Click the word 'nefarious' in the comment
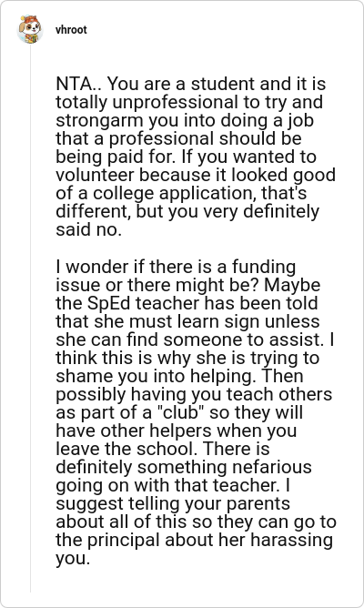The image size is (364, 608). pos(272,467)
